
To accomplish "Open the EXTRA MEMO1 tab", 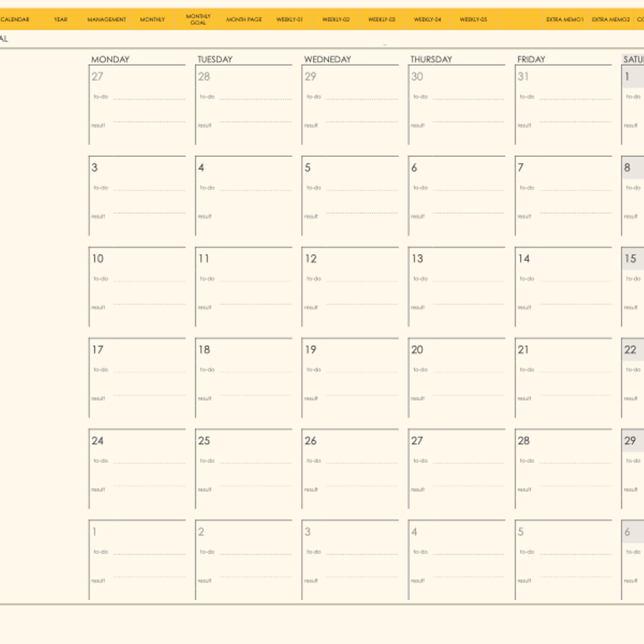I will pos(565,20).
